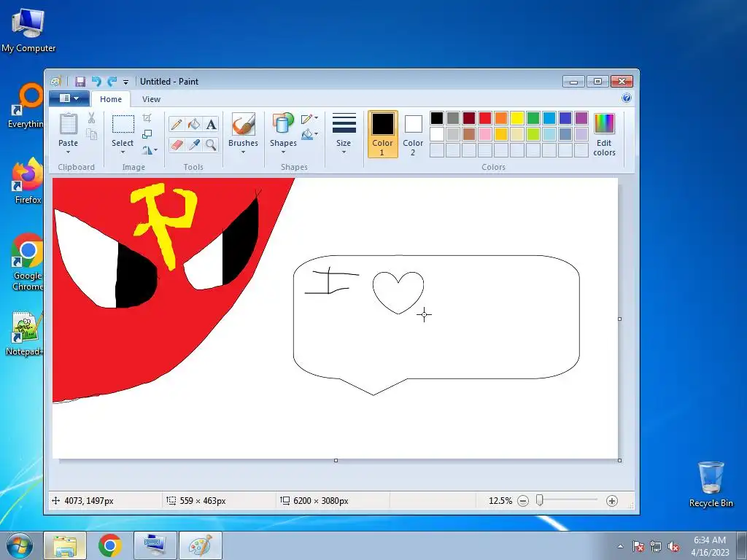Open the Rotate or flip dropdown
Screen dimensions: 747x560
pyautogui.click(x=150, y=150)
